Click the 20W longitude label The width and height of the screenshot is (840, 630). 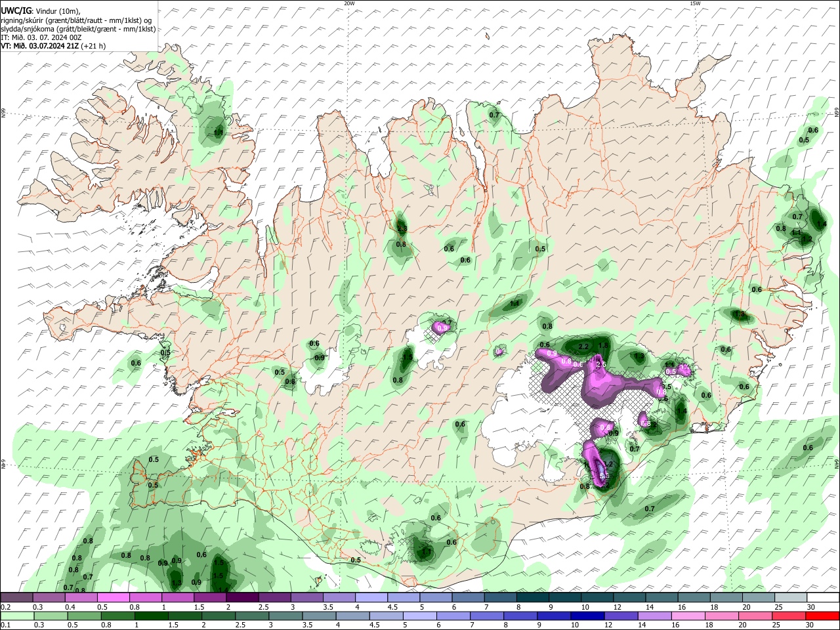click(x=349, y=3)
